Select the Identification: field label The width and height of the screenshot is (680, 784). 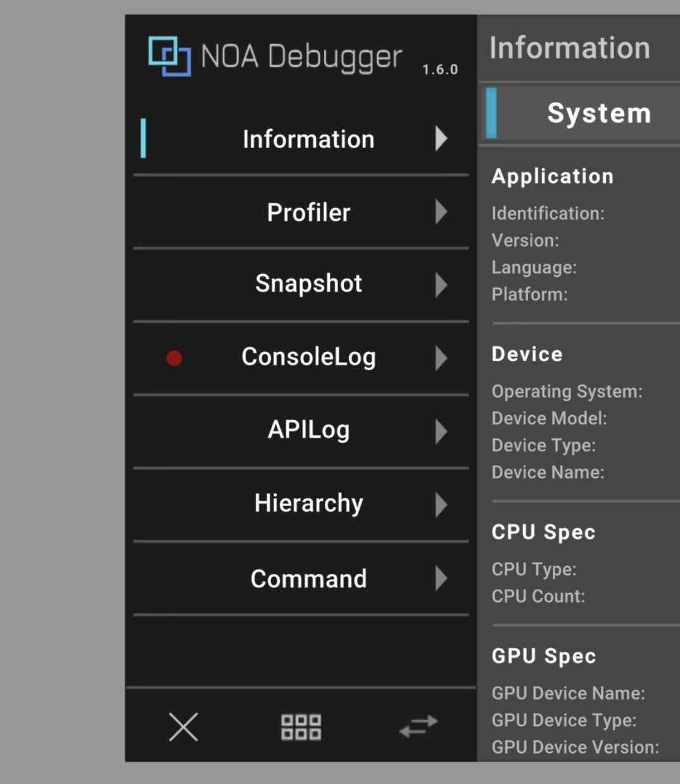[x=548, y=213]
